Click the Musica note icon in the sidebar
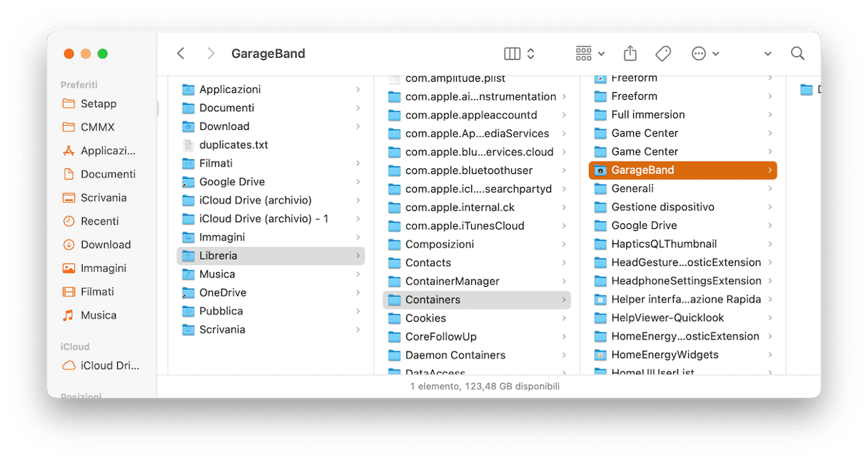Image resolution: width=868 pixels, height=460 pixels. pyautogui.click(x=69, y=315)
